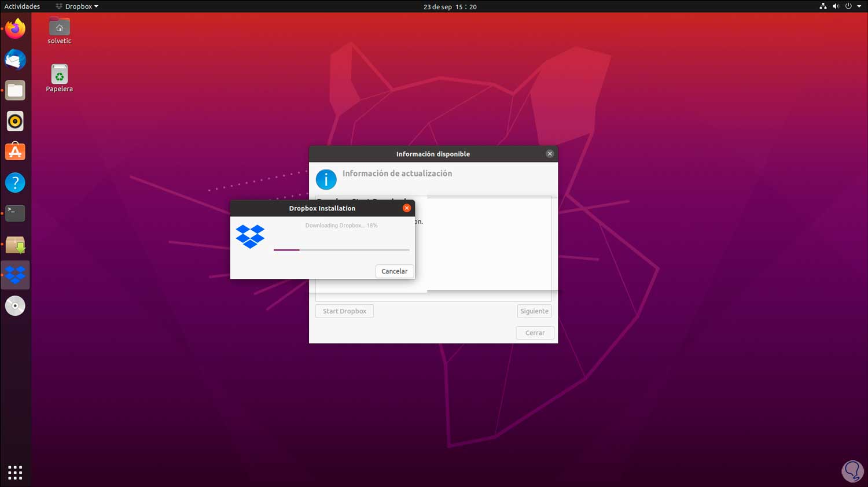868x487 pixels.
Task: Open the Actividades overview
Action: [x=22, y=6]
